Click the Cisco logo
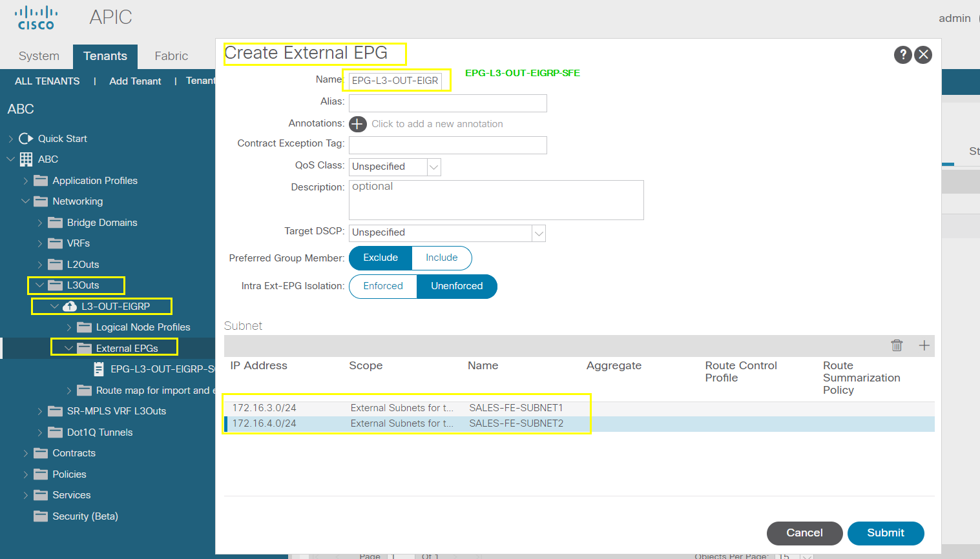The image size is (980, 559). tap(36, 18)
